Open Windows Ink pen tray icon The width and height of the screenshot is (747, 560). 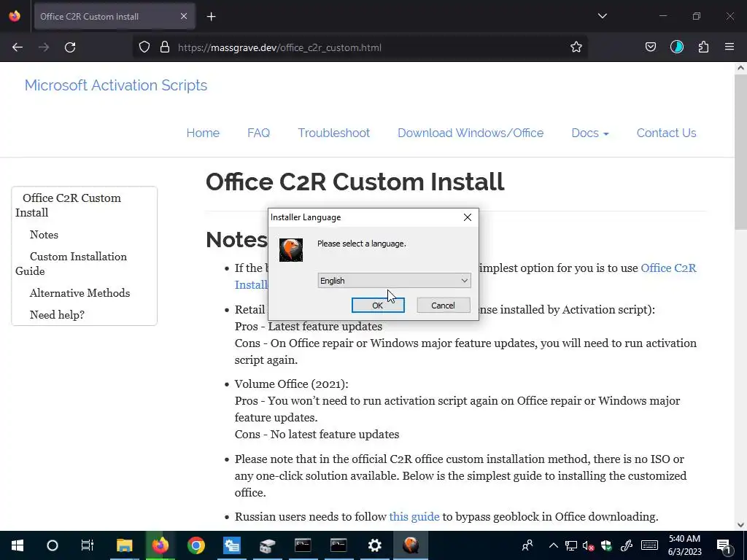pyautogui.click(x=627, y=545)
